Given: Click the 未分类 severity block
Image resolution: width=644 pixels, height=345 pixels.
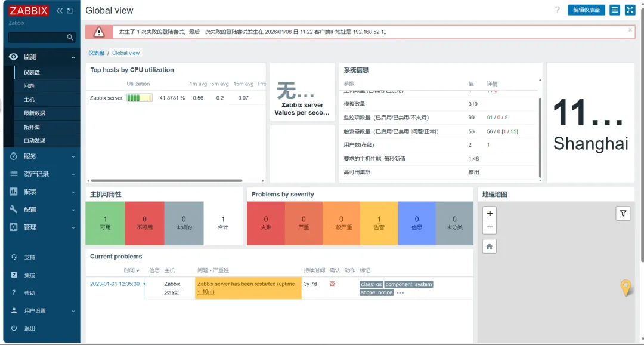Looking at the screenshot, I should coord(454,223).
